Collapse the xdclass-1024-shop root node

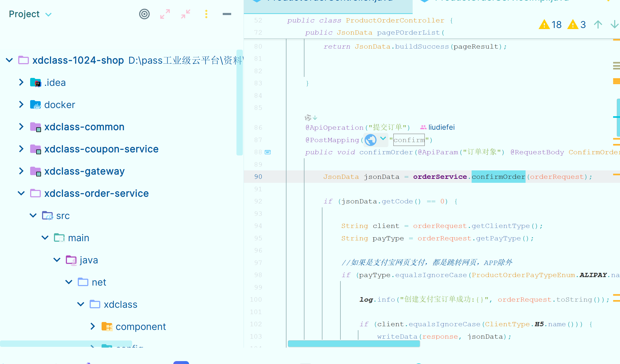[9, 60]
